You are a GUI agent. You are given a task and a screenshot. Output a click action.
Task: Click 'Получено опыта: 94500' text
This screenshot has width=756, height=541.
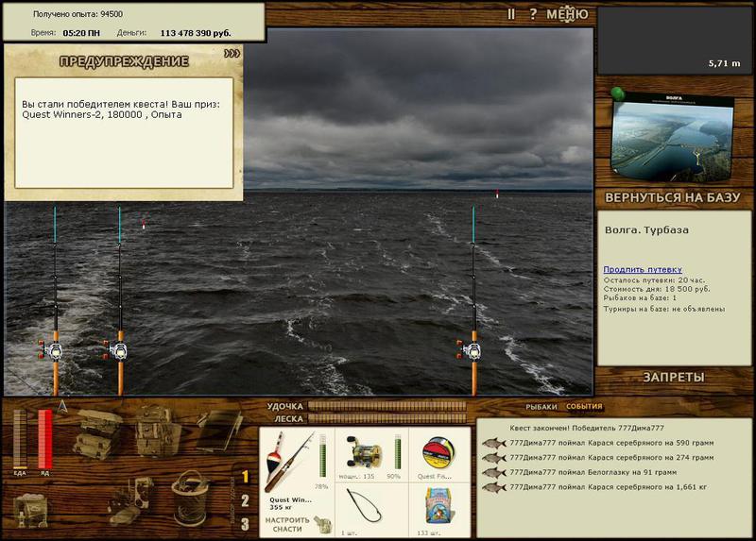[x=77, y=14]
